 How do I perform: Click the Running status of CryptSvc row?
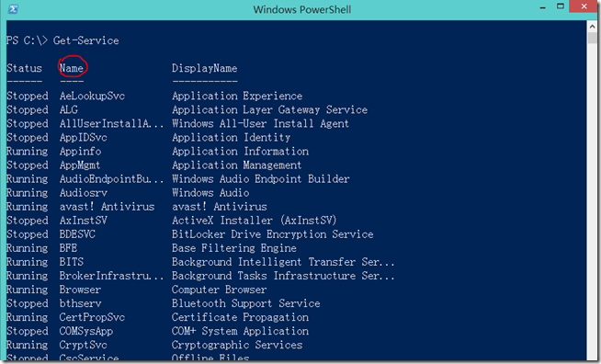point(28,345)
